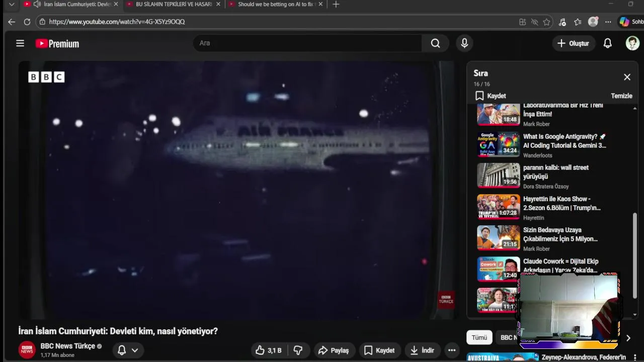Like the video with 3,1 B
The image size is (644, 362).
(269, 350)
